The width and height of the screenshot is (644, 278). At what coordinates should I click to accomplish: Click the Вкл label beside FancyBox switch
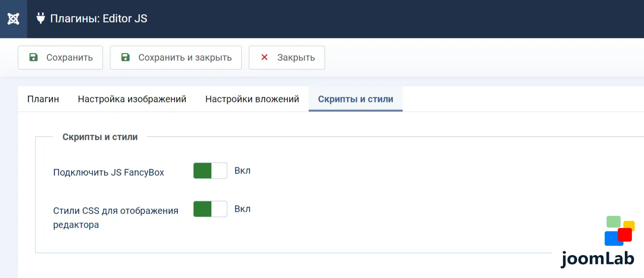[x=242, y=171]
